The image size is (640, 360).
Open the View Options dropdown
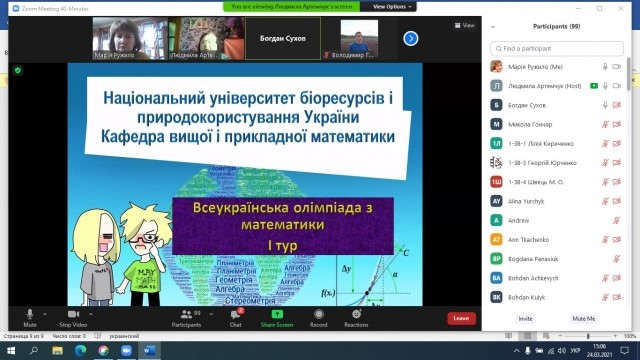(392, 7)
